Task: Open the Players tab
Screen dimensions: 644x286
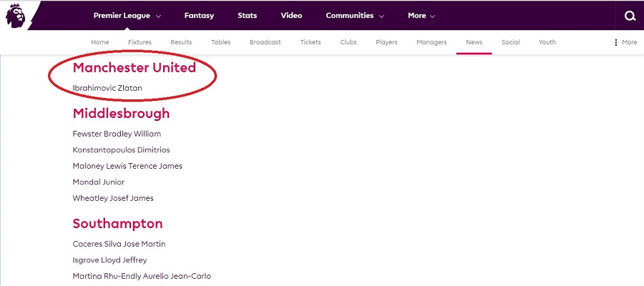Action: tap(386, 42)
